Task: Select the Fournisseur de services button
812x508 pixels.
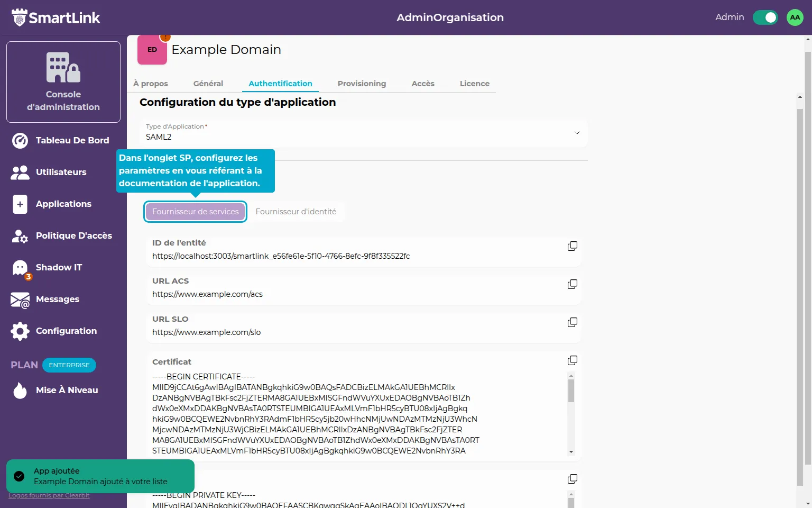Action: point(195,212)
